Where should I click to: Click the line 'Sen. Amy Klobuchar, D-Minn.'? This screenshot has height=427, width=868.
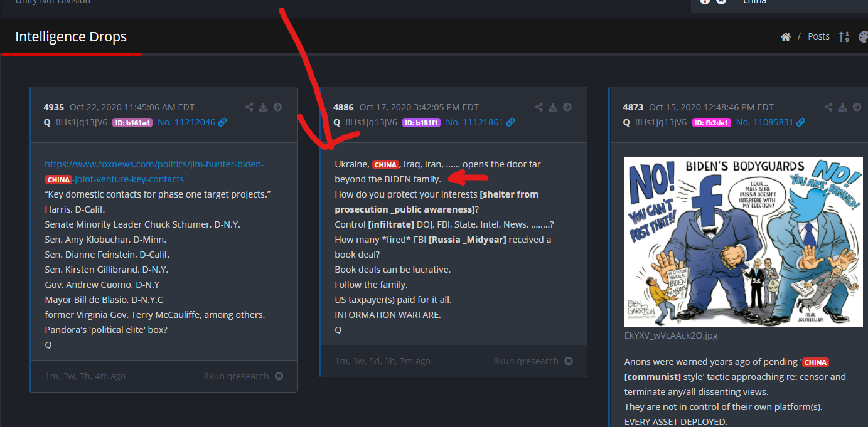105,240
